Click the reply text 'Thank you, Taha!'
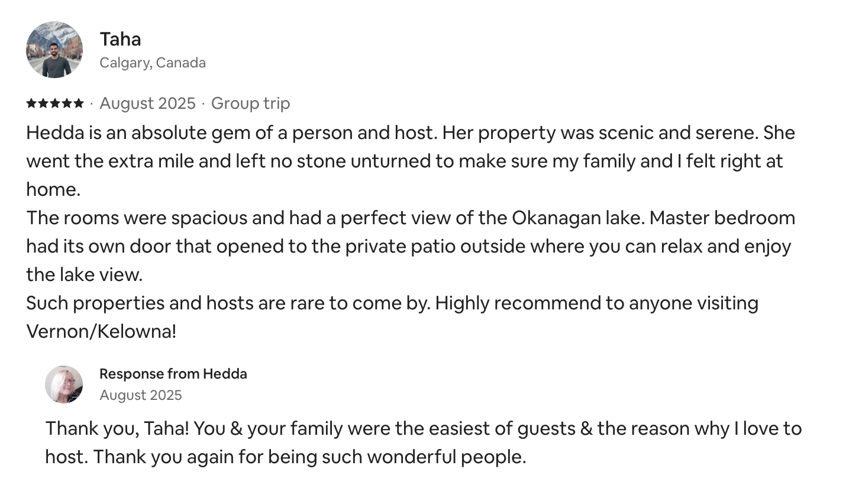Screen dimensions: 846x504 tap(117, 428)
